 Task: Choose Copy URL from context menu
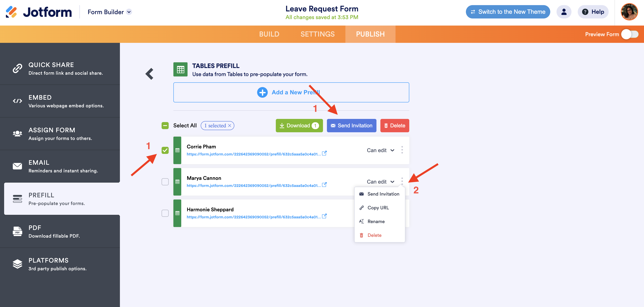point(378,208)
